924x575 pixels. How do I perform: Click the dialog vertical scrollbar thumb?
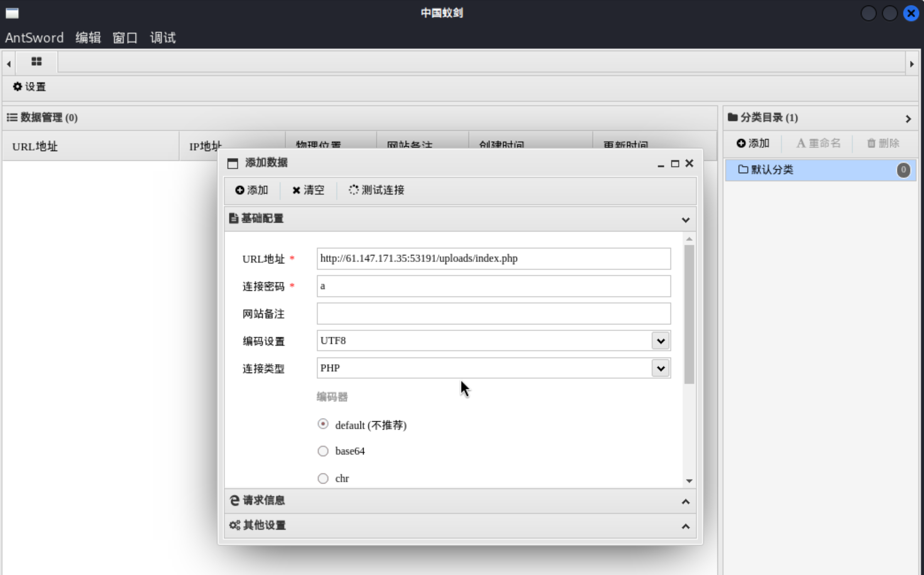point(689,314)
